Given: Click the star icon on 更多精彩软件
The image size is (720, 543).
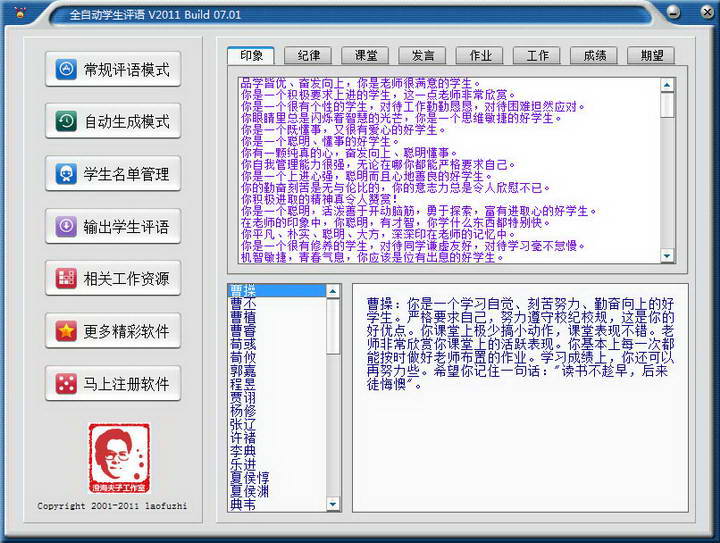Looking at the screenshot, I should coord(66,331).
